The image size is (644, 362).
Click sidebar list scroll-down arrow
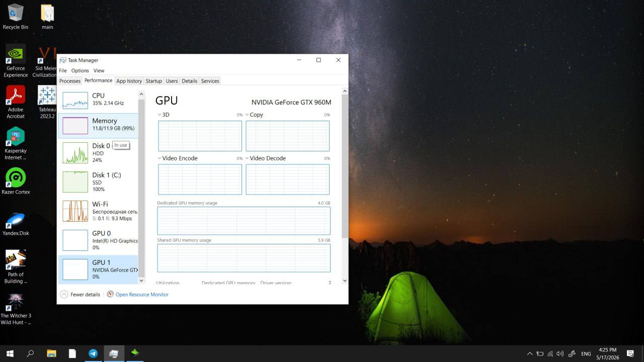pos(141,280)
